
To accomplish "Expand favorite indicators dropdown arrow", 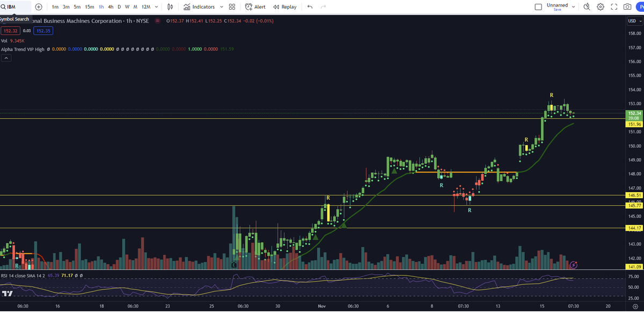I will (222, 7).
